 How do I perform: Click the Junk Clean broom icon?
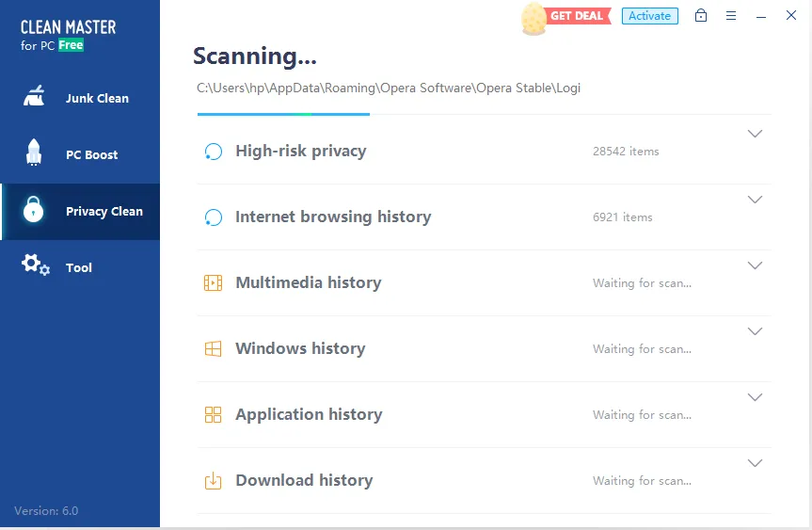coord(34,96)
